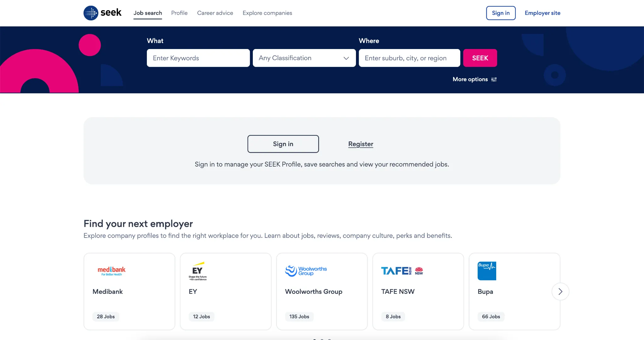Click the Register link

tap(361, 144)
